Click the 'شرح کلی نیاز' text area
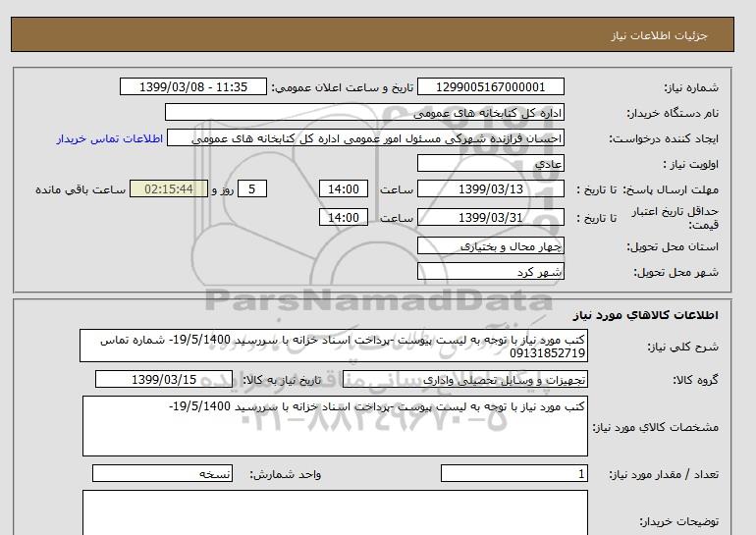 point(334,346)
